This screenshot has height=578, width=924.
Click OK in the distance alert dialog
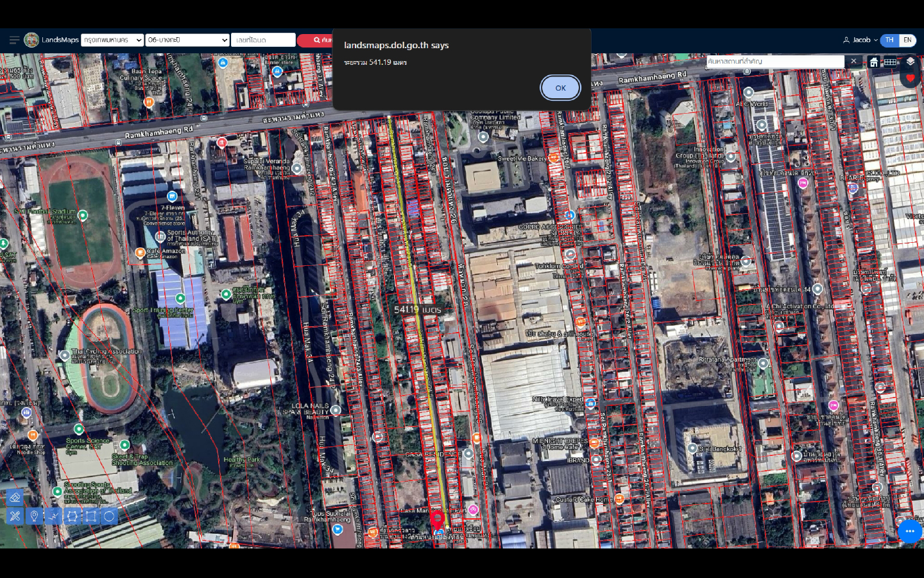[560, 88]
